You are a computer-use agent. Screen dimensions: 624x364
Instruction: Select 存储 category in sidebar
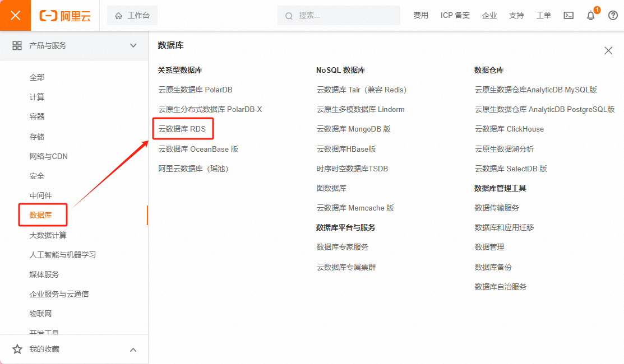(x=37, y=137)
